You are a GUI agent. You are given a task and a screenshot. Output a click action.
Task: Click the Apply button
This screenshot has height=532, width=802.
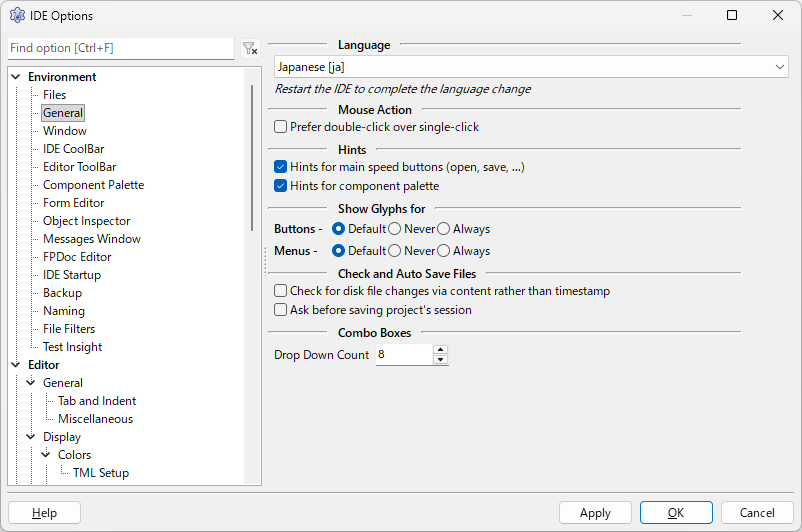point(595,513)
